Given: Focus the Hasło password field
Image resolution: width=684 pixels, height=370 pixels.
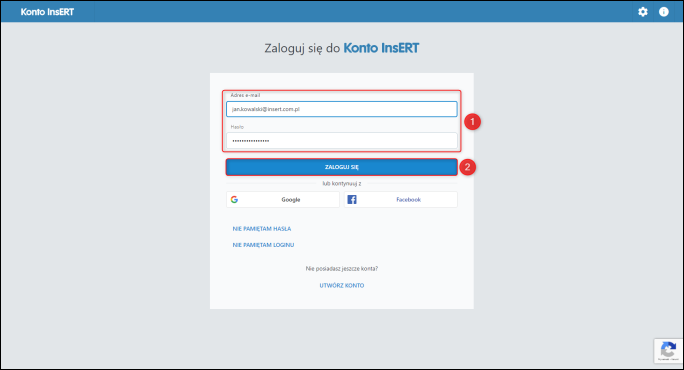Looking at the screenshot, I should [x=342, y=140].
